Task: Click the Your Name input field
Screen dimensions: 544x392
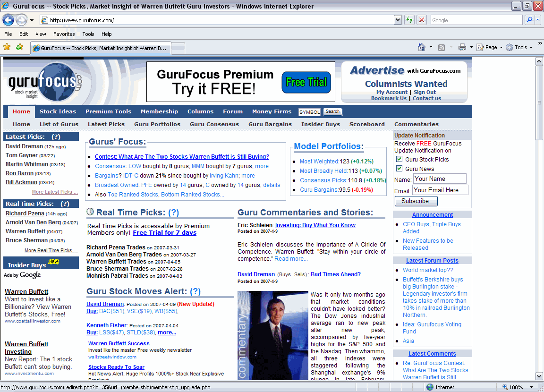Action: coord(439,179)
